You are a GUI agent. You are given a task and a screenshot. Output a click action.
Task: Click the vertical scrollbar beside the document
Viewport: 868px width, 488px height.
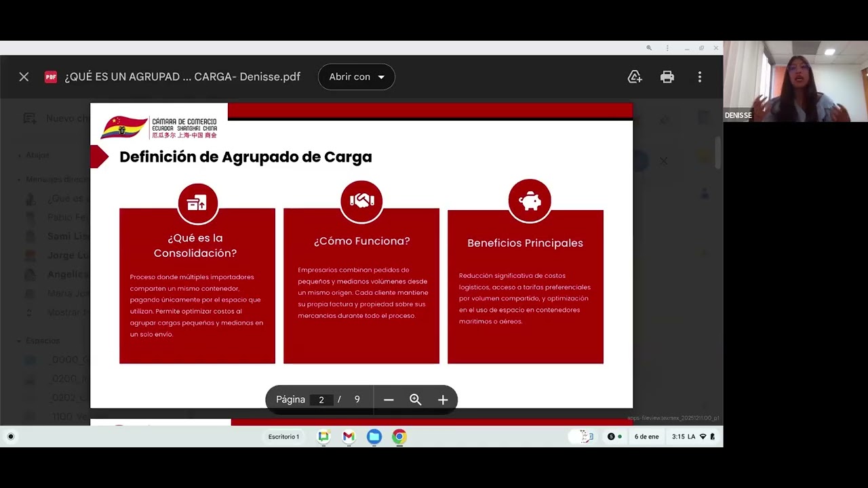point(719,152)
